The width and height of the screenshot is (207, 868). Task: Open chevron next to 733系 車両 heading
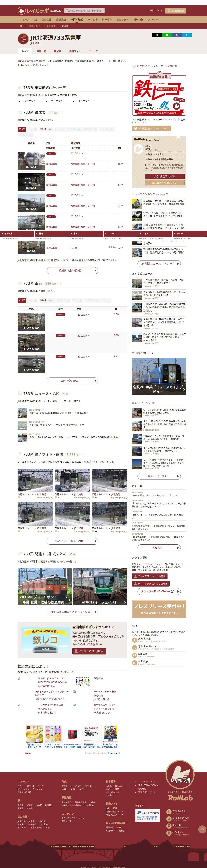(x=61, y=283)
